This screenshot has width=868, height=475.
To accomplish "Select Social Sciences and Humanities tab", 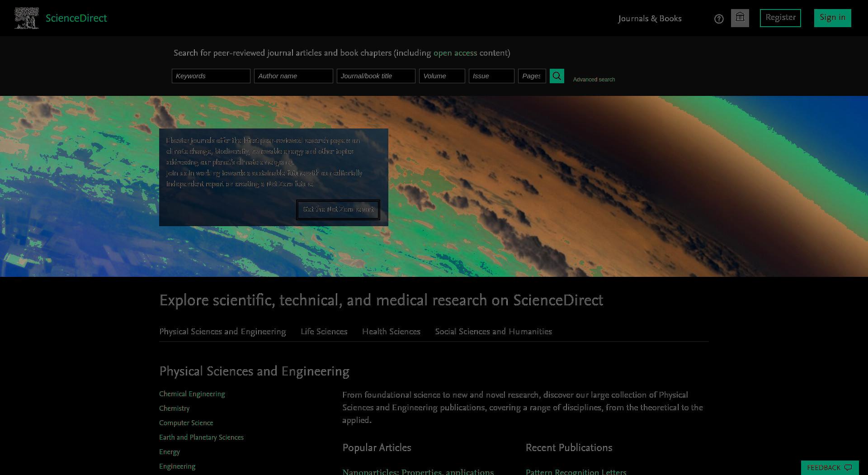I will pyautogui.click(x=493, y=332).
